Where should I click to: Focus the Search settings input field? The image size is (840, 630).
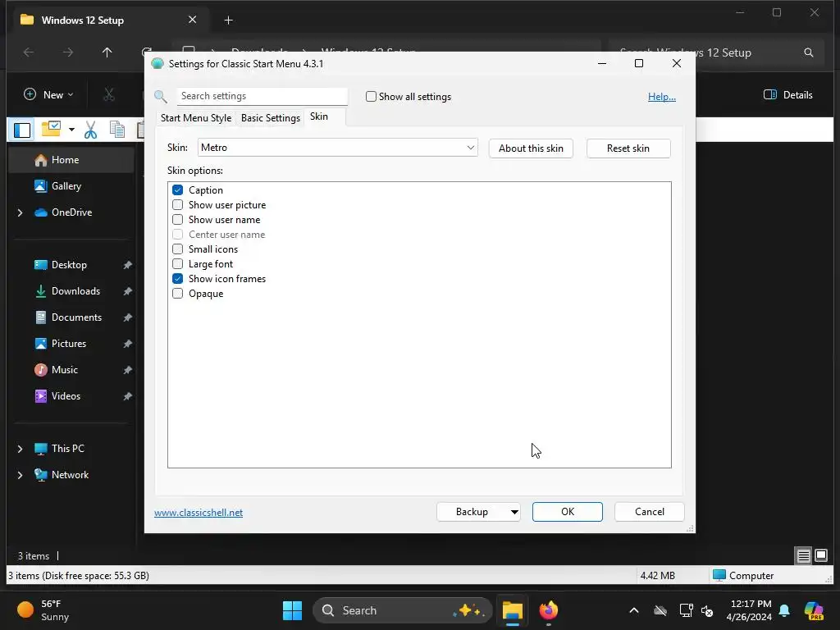click(262, 97)
